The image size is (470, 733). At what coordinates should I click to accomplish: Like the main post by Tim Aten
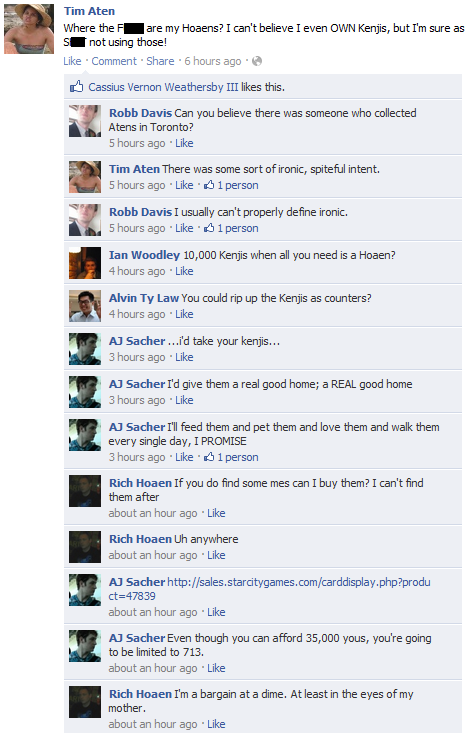pyautogui.click(x=72, y=61)
